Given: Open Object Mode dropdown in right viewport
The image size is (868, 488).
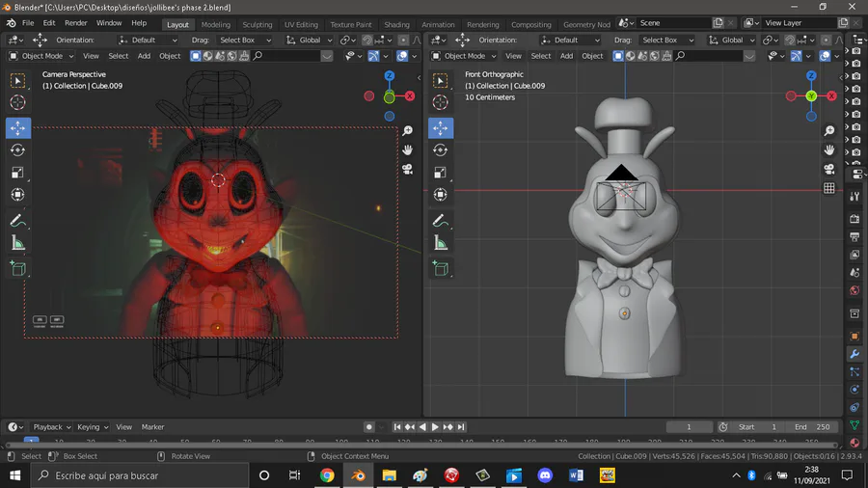Looking at the screenshot, I should click(x=464, y=56).
